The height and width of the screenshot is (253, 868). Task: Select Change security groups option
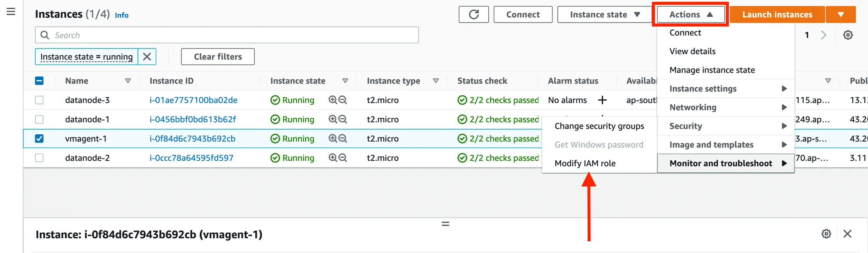(x=599, y=126)
